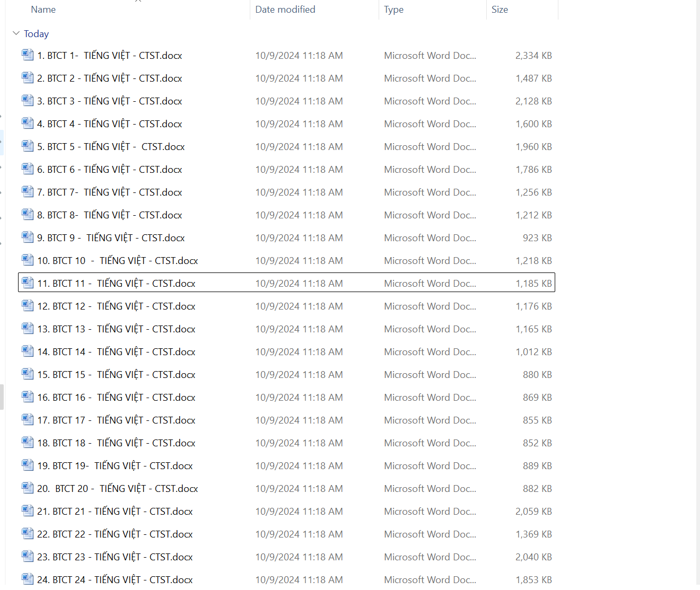Click the 2,334 KB size value
This screenshot has height=590, width=700.
(x=533, y=56)
